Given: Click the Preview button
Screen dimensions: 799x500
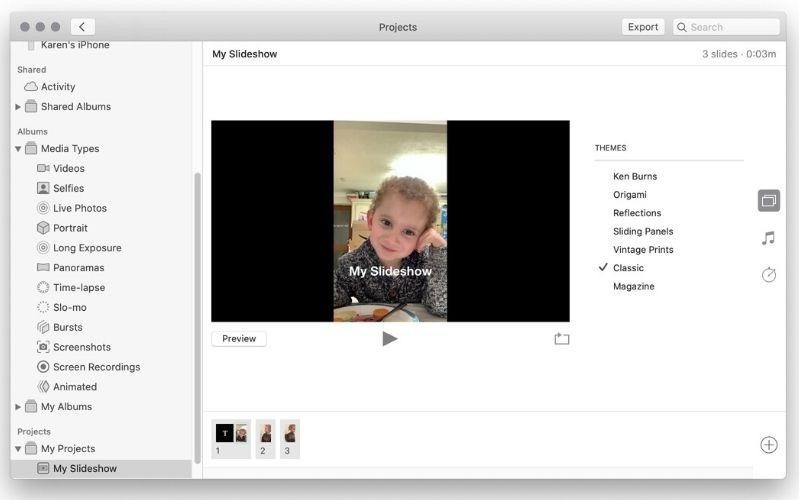Looking at the screenshot, I should pyautogui.click(x=239, y=338).
